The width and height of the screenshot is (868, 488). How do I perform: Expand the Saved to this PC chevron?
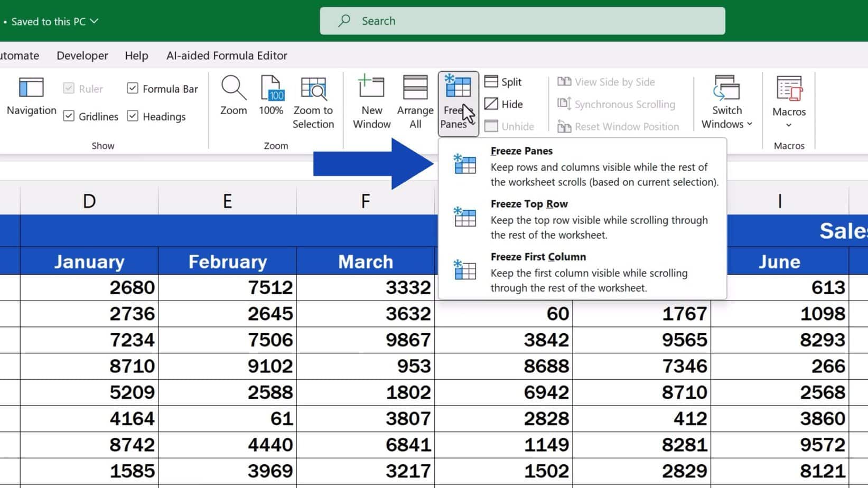[94, 21]
